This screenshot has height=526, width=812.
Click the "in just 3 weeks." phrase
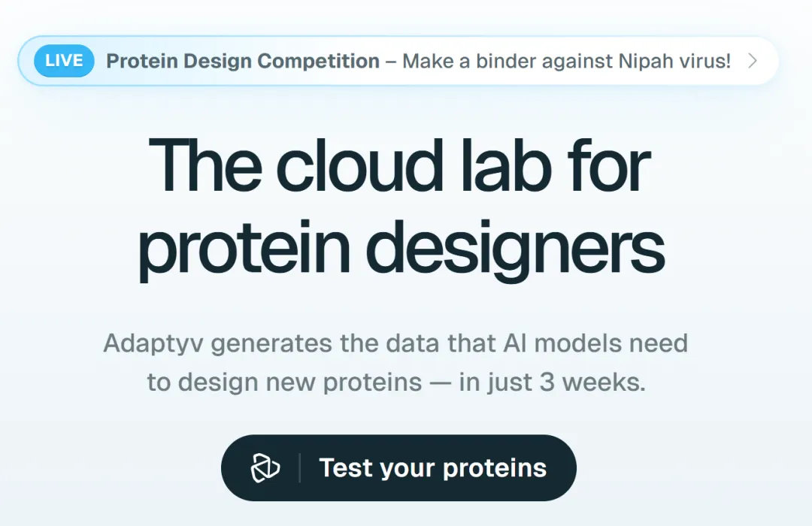click(x=553, y=382)
